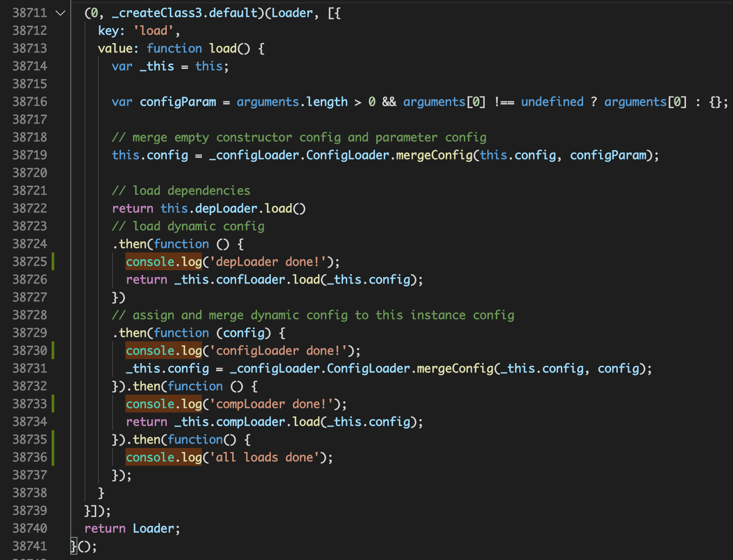The image size is (733, 560).
Task: Click the console.log highlight at line 38788's configLoader message
Action: (163, 351)
